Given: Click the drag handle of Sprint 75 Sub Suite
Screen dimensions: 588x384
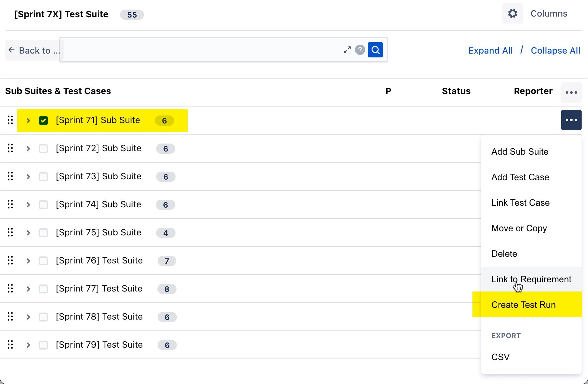Looking at the screenshot, I should pos(10,232).
